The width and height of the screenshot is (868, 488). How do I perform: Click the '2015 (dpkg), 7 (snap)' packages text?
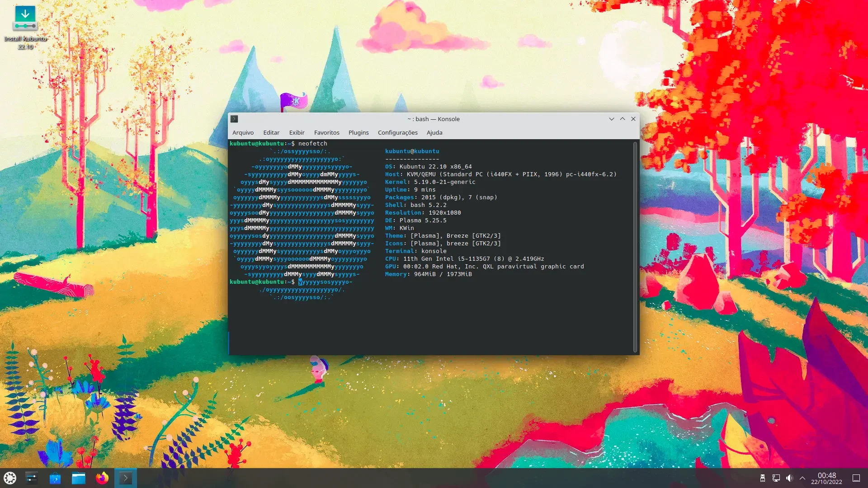[x=459, y=197]
